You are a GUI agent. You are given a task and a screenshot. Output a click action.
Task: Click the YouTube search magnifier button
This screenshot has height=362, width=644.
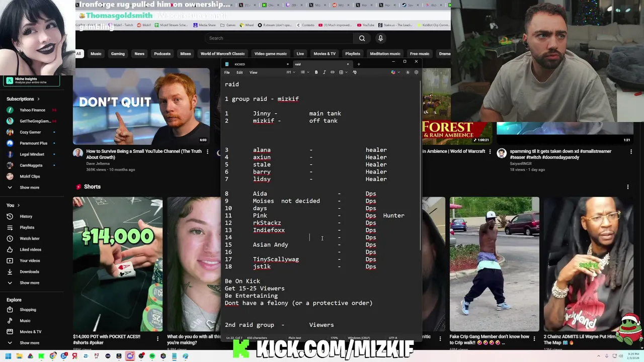pyautogui.click(x=362, y=38)
